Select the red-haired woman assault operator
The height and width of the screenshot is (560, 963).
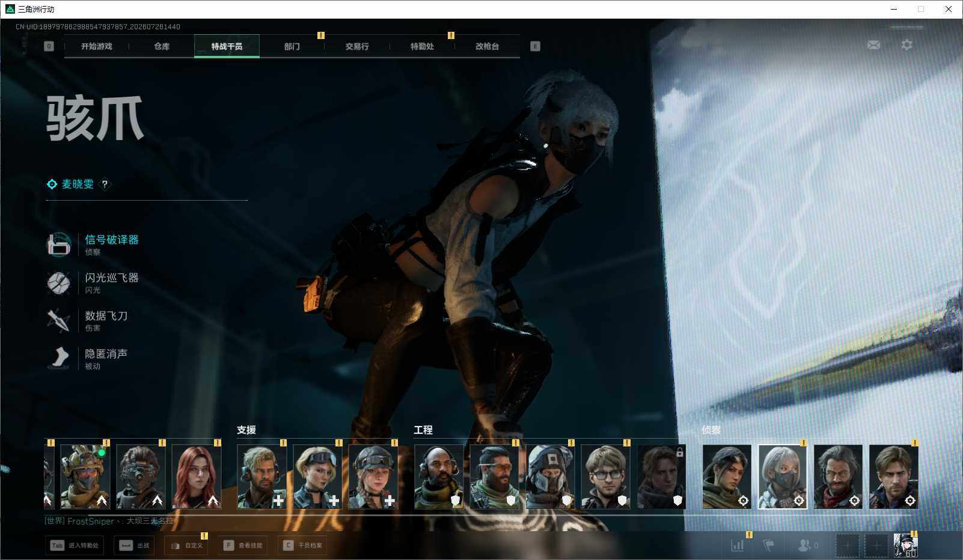(197, 476)
